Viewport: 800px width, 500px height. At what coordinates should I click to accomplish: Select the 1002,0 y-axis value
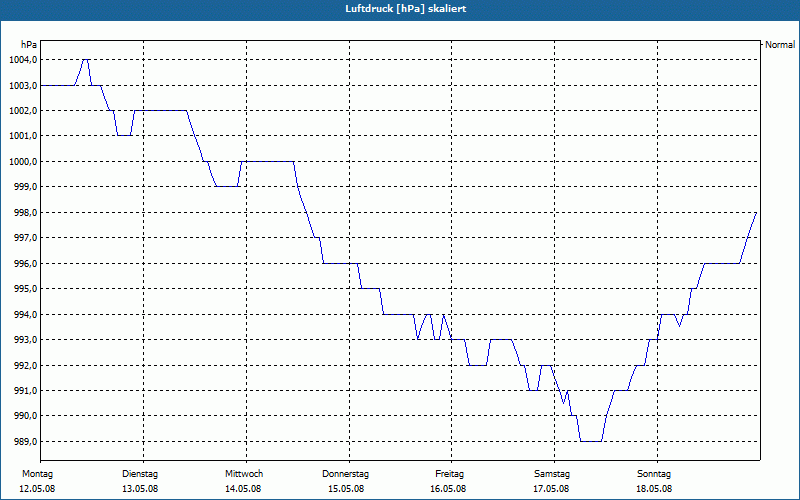23,111
